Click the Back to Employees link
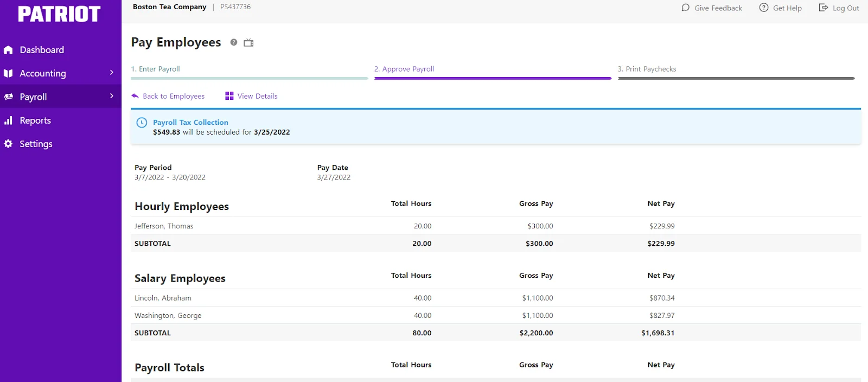 point(174,96)
